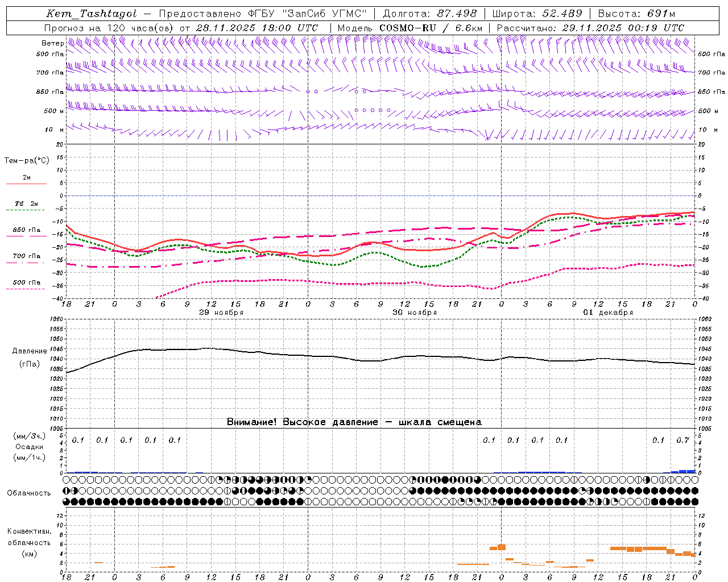Click the station name Kem_Tashtagol
Viewport: 728px width, 582px height.
[92, 14]
